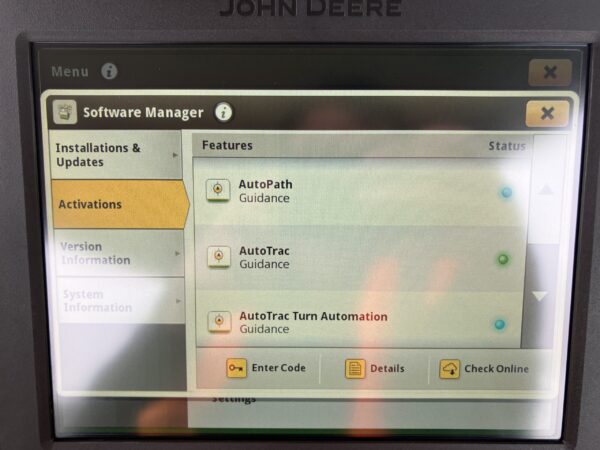
Task: Click the Menu title text
Action: [x=70, y=72]
